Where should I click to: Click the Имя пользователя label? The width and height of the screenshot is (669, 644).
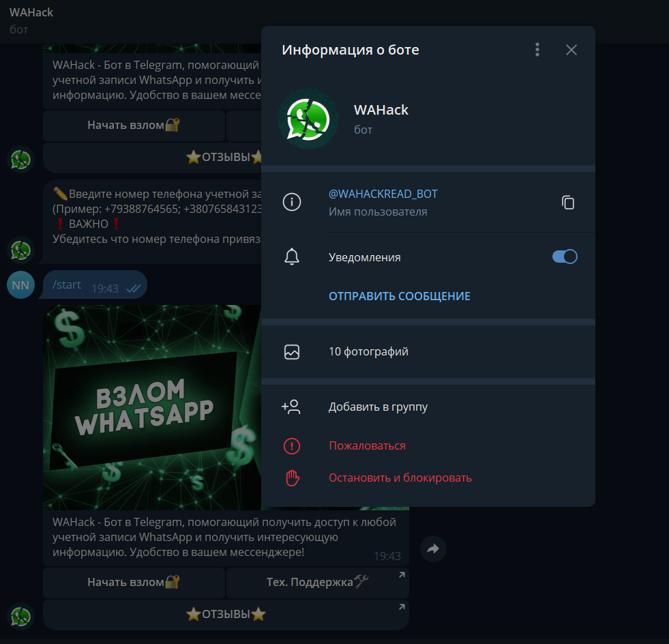(378, 211)
